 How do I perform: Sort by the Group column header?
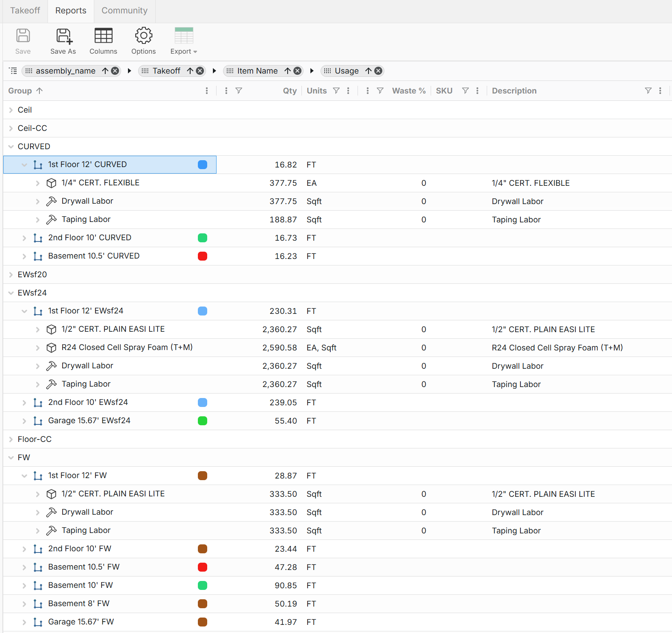(x=20, y=91)
